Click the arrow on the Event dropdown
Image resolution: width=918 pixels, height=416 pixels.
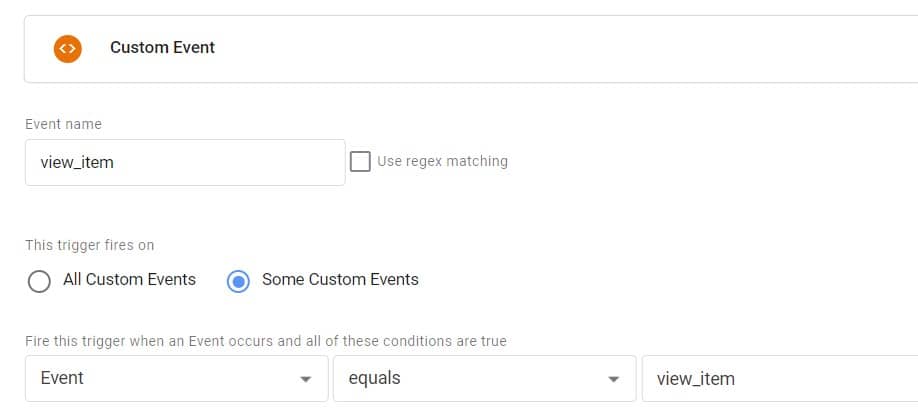point(305,380)
